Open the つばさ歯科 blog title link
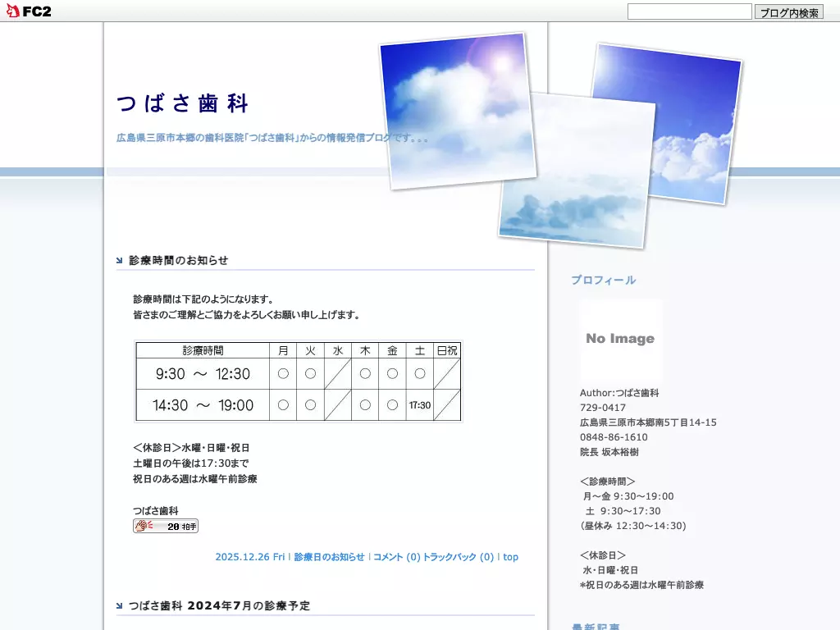The height and width of the screenshot is (630, 840). coord(182,103)
